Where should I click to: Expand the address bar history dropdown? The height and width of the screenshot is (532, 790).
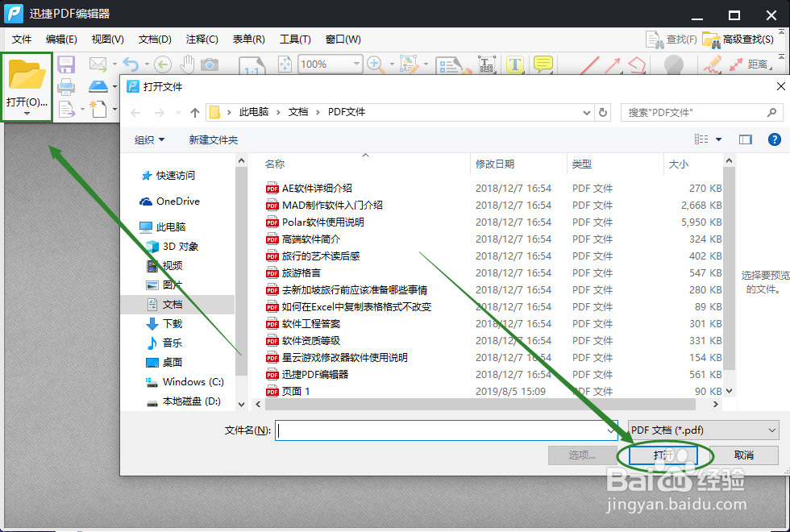point(587,112)
